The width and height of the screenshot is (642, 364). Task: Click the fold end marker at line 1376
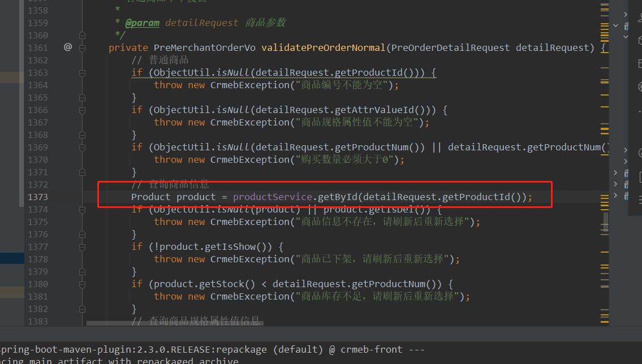click(x=82, y=235)
